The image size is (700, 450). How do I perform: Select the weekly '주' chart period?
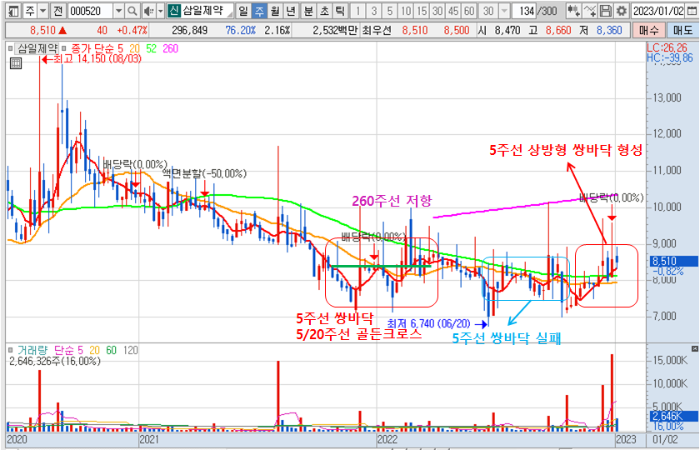259,11
